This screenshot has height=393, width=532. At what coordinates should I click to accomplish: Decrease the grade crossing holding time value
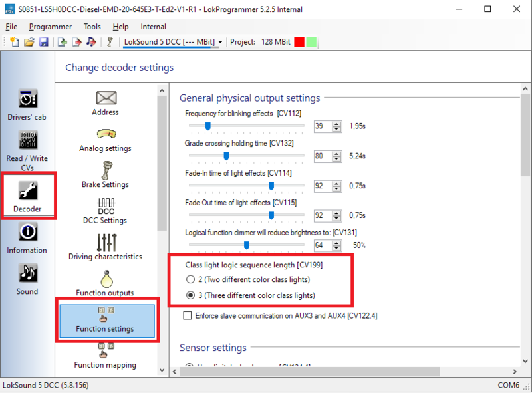coord(337,159)
